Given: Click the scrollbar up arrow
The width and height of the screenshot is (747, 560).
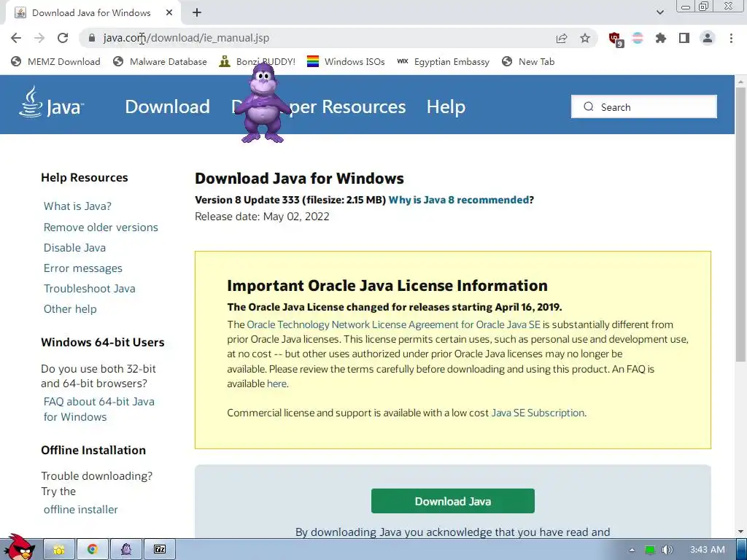Looking at the screenshot, I should click(740, 82).
